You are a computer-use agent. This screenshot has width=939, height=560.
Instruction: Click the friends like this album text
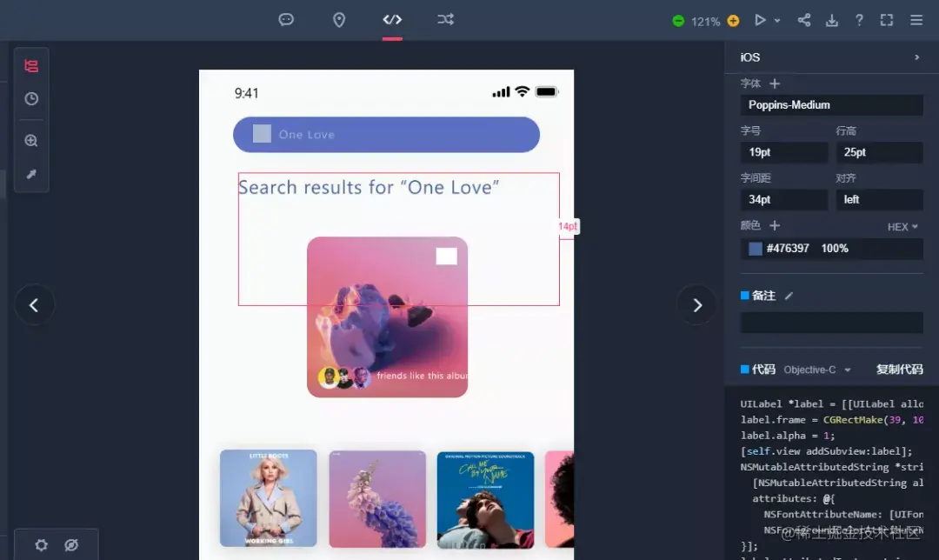tap(423, 376)
